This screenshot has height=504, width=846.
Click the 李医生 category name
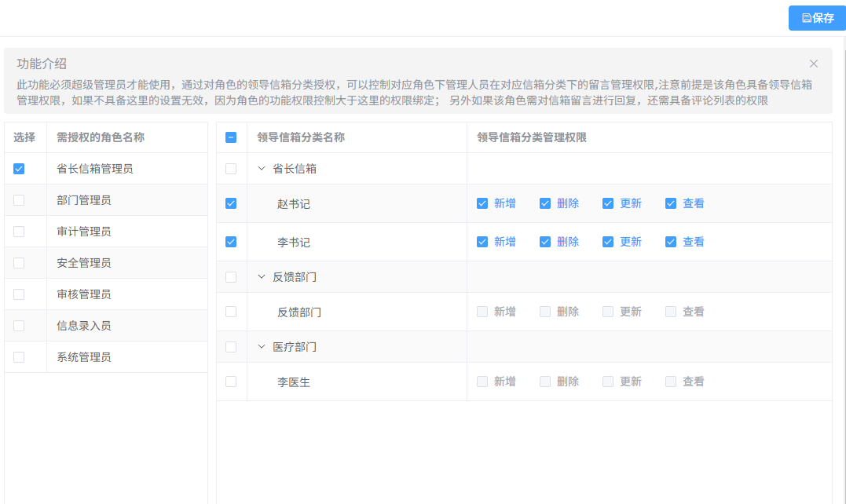[294, 382]
